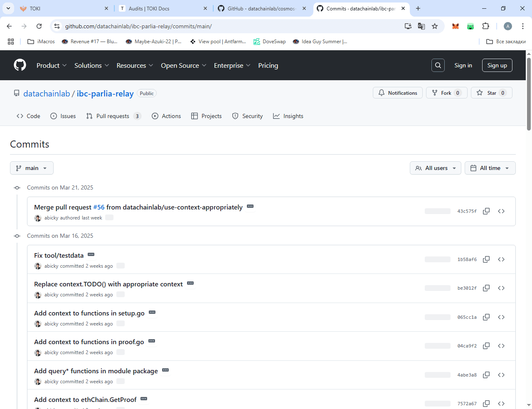Viewport: 532px width, 409px height.
Task: Open the Security tab
Action: pos(247,116)
